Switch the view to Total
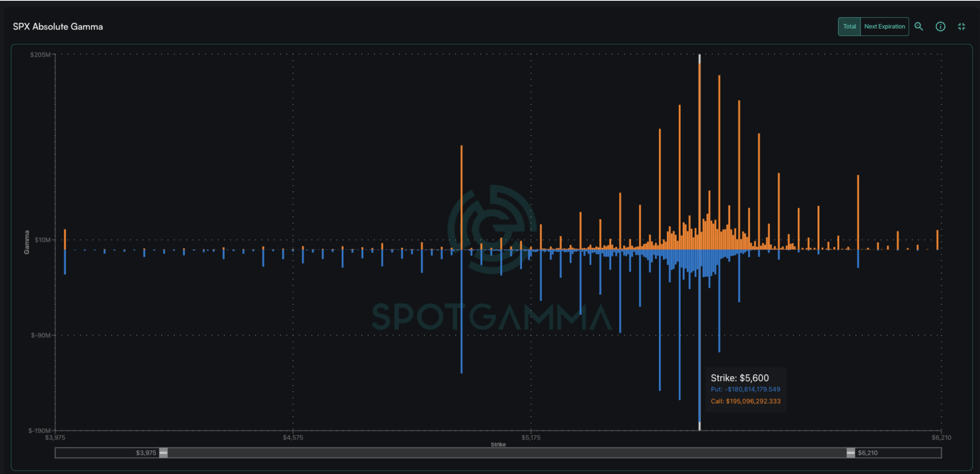 coord(849,26)
